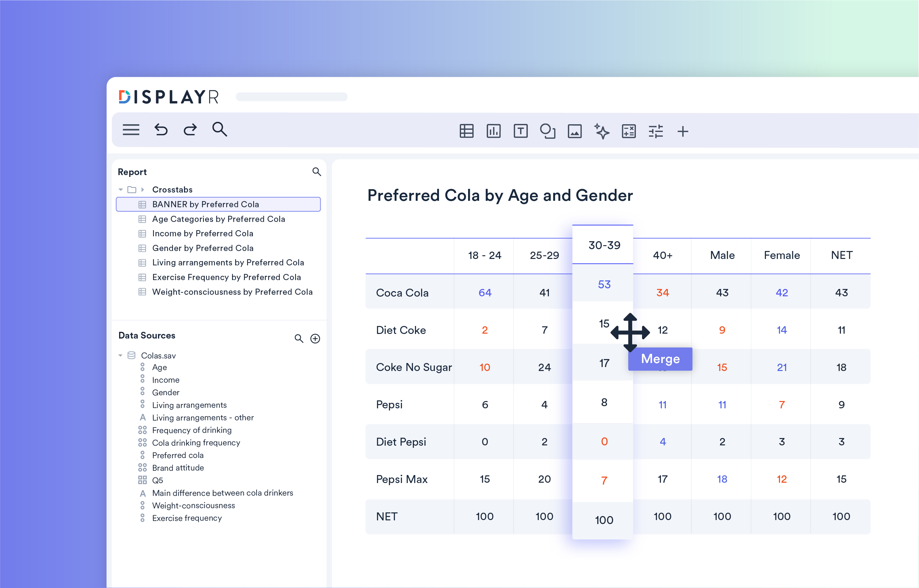Select the Preferred cola variable

tap(178, 455)
